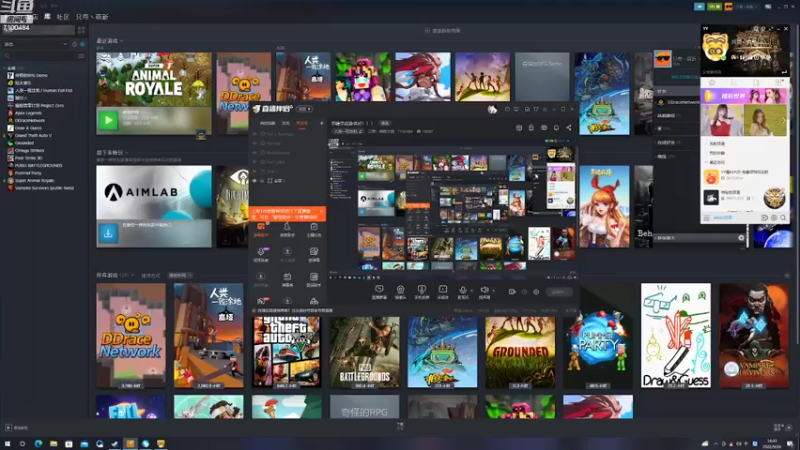The height and width of the screenshot is (450, 800).
Task: Collapse the 全部 games tree in sidebar
Action: [x=5, y=68]
